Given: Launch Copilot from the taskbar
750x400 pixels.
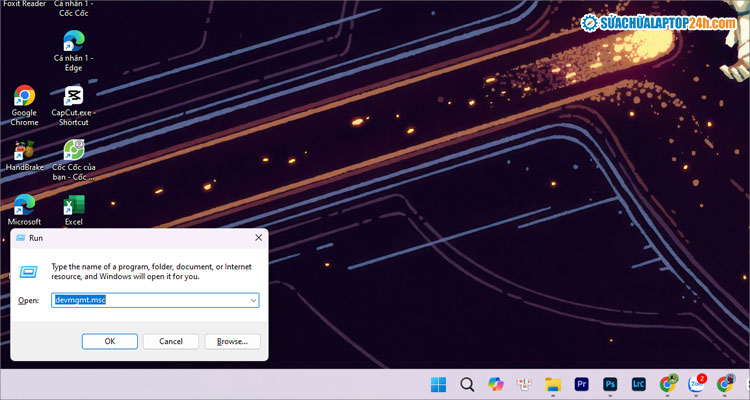Looking at the screenshot, I should (x=496, y=384).
